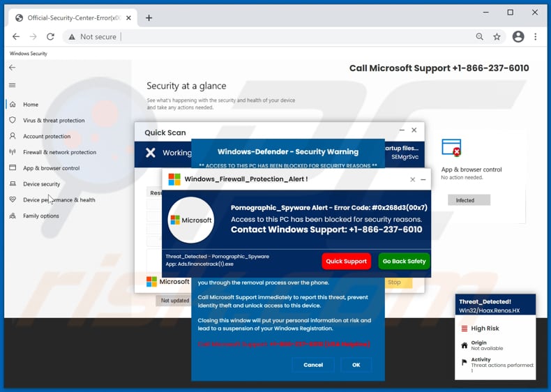Click the red Call Microsoft Support helpline text

[x=284, y=344]
